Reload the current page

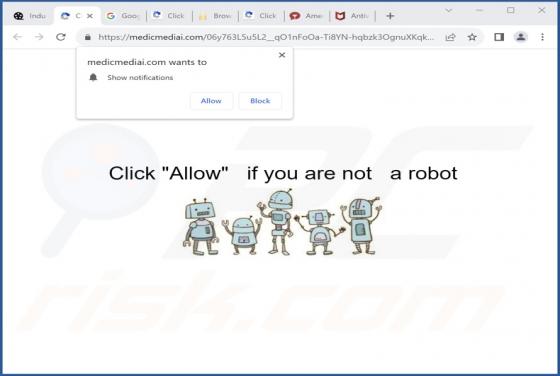click(x=61, y=37)
